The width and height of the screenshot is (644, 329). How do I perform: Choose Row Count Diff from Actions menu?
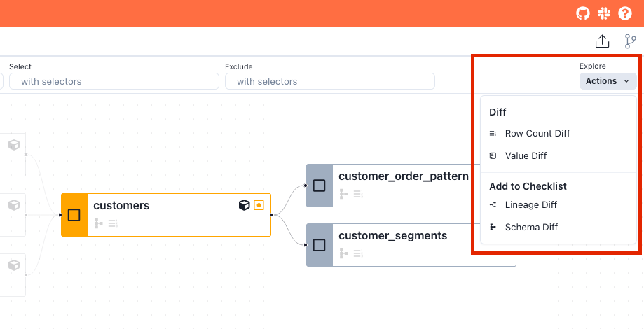tap(537, 133)
